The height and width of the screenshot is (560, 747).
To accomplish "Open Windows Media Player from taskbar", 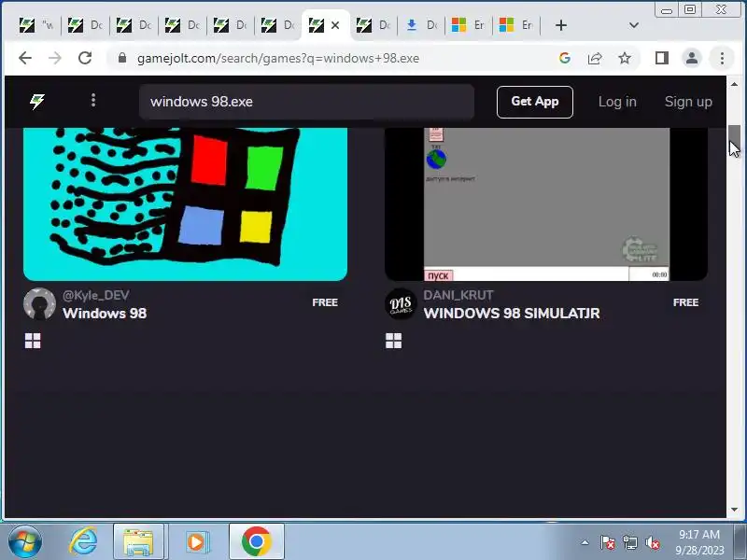I will 196,541.
